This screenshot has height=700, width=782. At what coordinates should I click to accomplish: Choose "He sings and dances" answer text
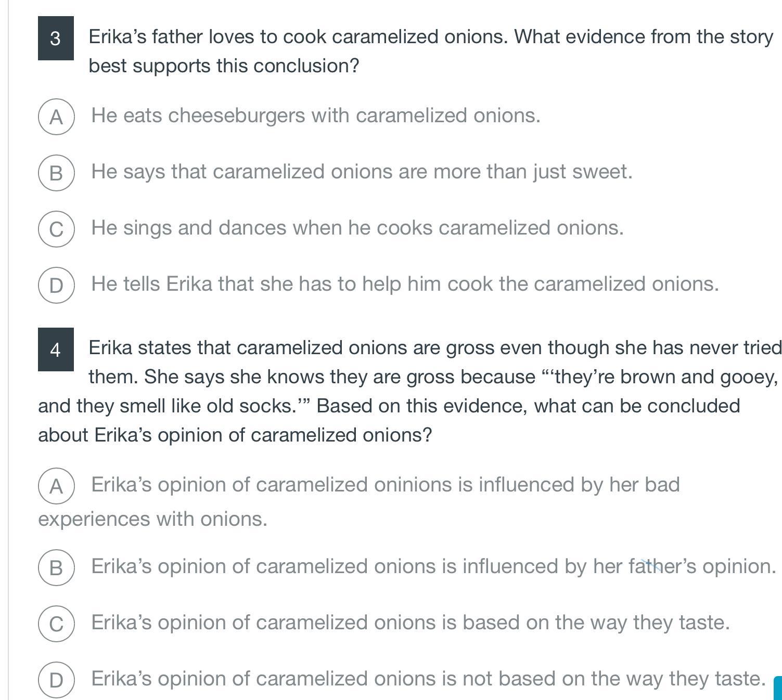pyautogui.click(x=357, y=228)
